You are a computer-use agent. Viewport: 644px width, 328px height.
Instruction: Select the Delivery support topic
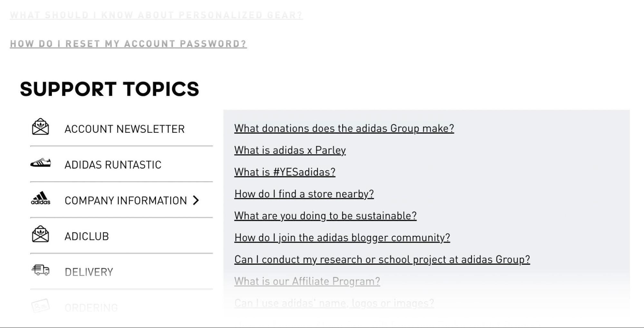point(89,272)
